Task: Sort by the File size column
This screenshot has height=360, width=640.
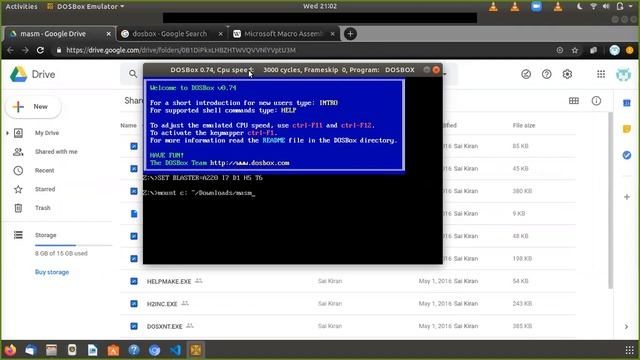Action: click(524, 125)
